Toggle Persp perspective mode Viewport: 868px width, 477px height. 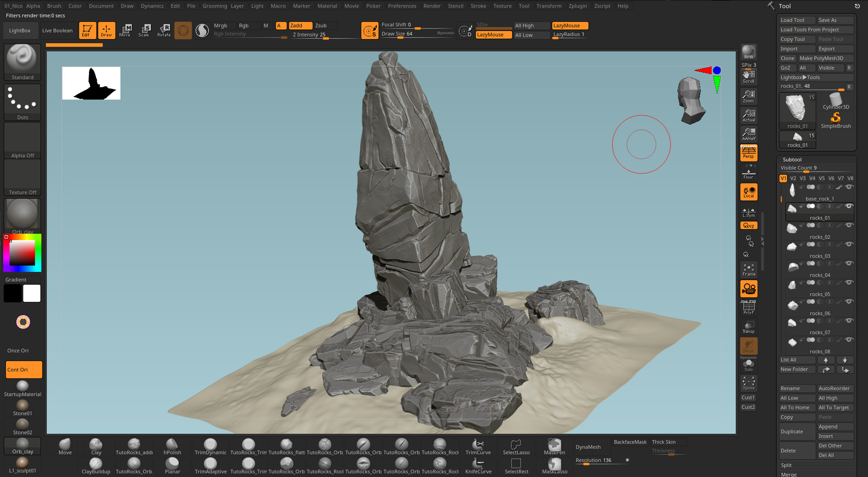pyautogui.click(x=749, y=153)
